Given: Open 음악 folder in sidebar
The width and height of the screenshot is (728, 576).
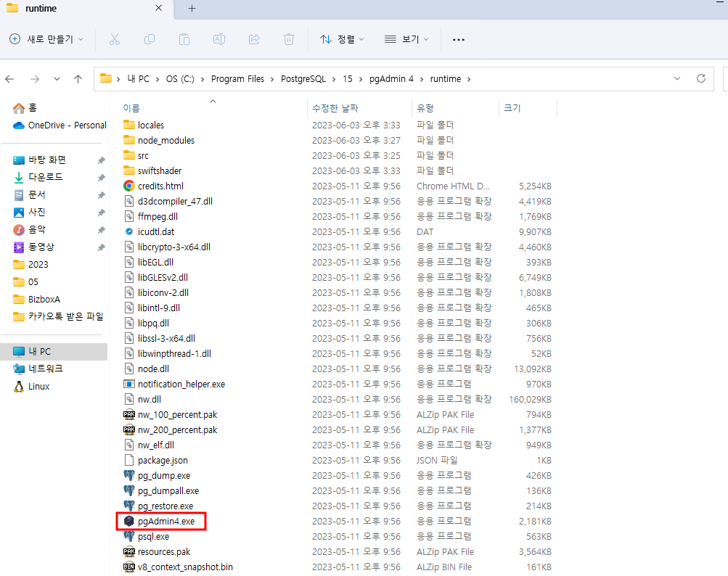Looking at the screenshot, I should click(30, 229).
